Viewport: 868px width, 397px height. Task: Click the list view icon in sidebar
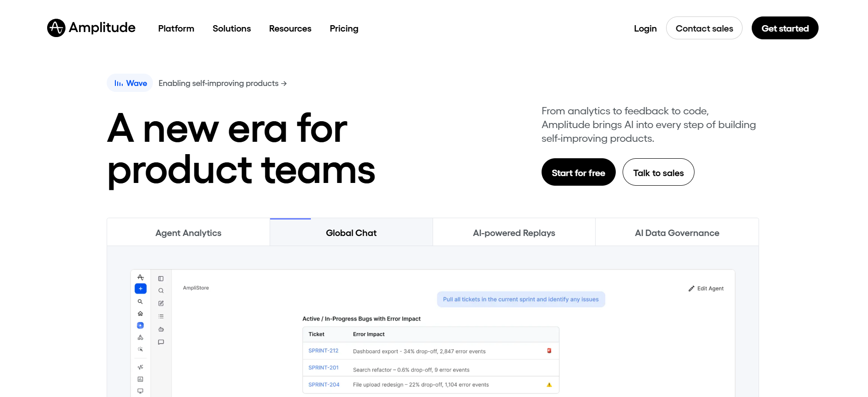pyautogui.click(x=161, y=317)
